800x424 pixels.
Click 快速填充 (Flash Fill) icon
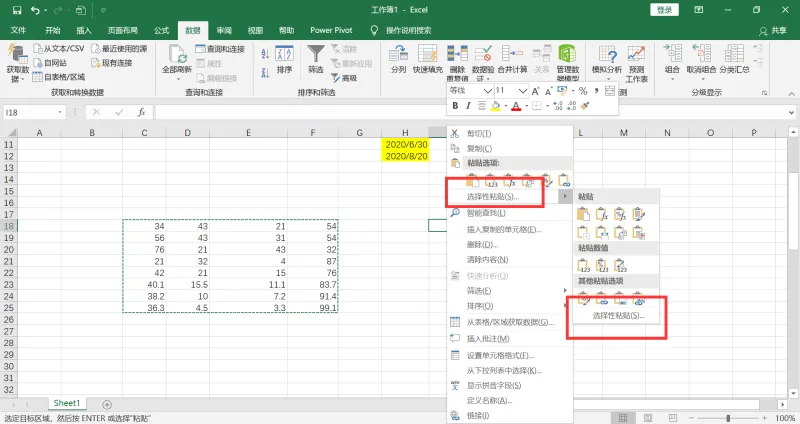428,59
